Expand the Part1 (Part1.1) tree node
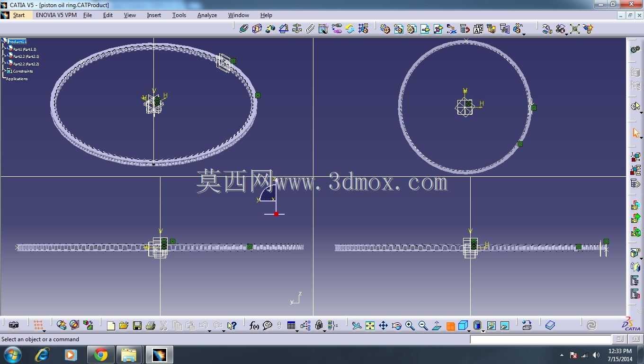644x364 pixels. [x=4, y=49]
